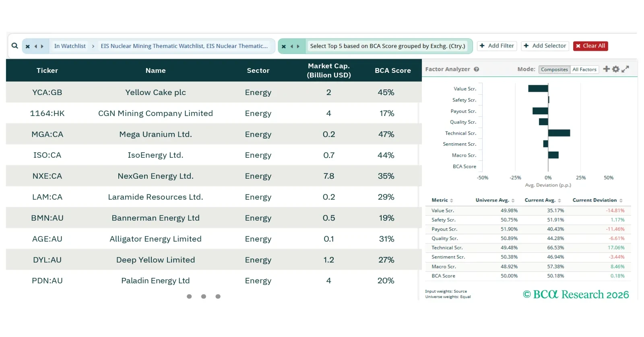Switch mode to Composites

tap(554, 70)
